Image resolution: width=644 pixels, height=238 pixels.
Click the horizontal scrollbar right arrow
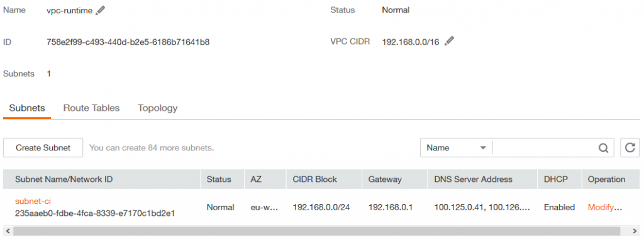[635, 232]
